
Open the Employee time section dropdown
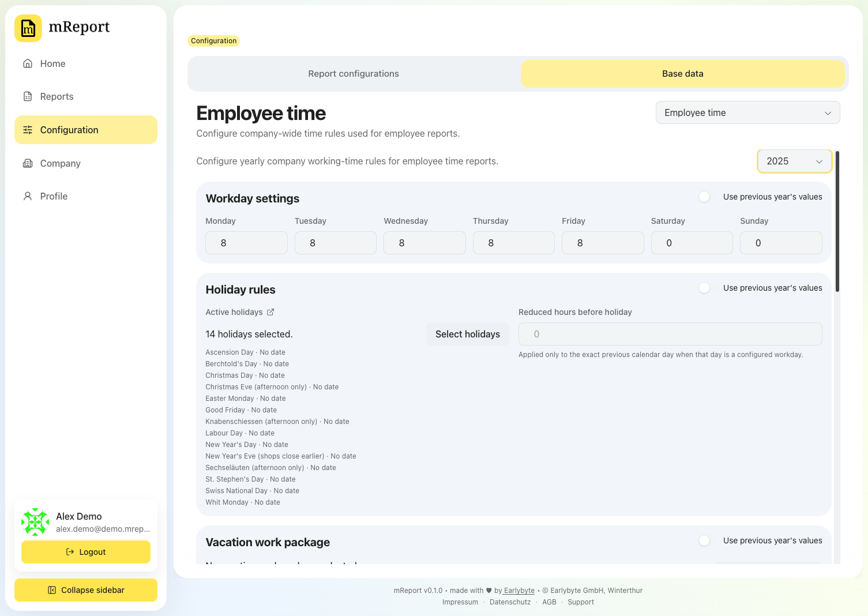pos(747,112)
